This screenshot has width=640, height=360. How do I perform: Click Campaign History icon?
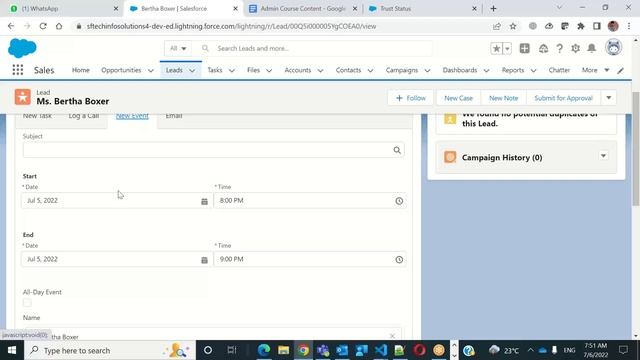click(x=450, y=157)
